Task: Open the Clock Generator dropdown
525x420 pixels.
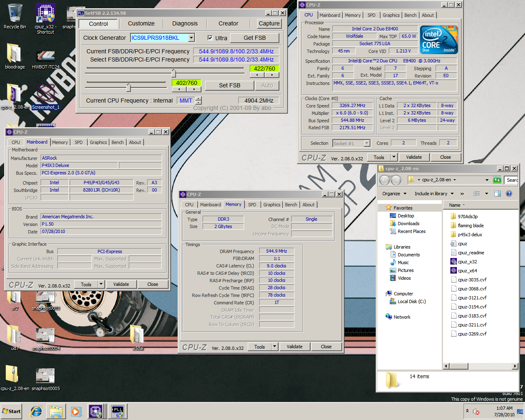Action: click(191, 38)
